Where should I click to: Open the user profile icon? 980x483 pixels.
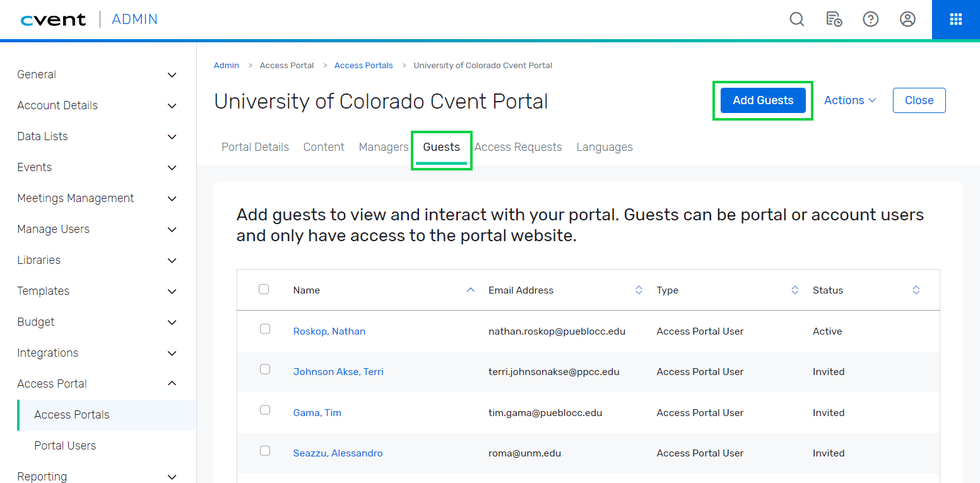(x=907, y=20)
